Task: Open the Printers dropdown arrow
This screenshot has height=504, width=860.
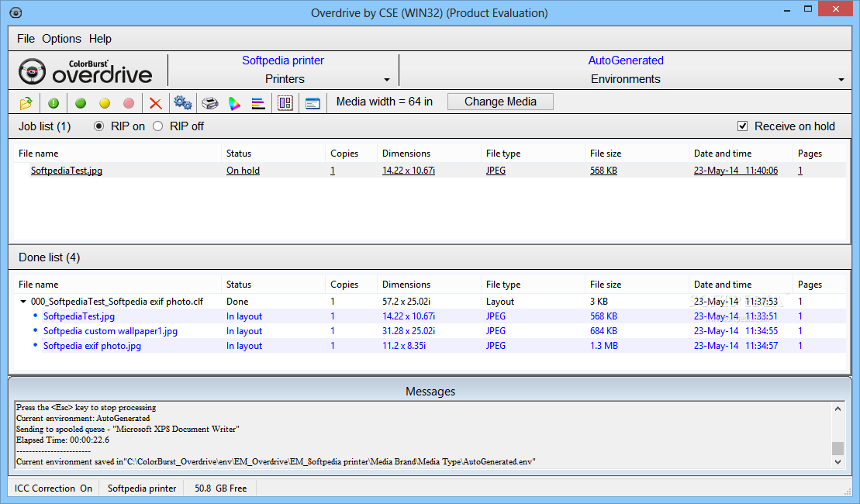Action: click(x=387, y=80)
